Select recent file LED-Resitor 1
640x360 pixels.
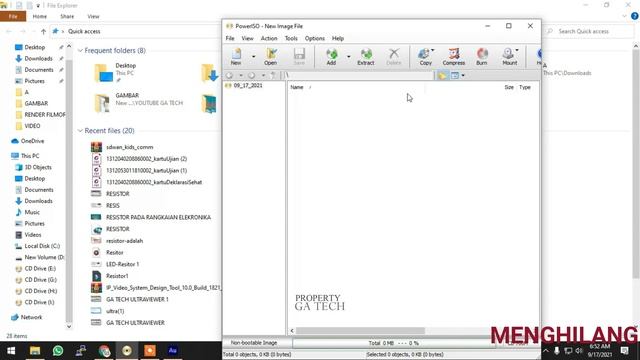point(122,264)
